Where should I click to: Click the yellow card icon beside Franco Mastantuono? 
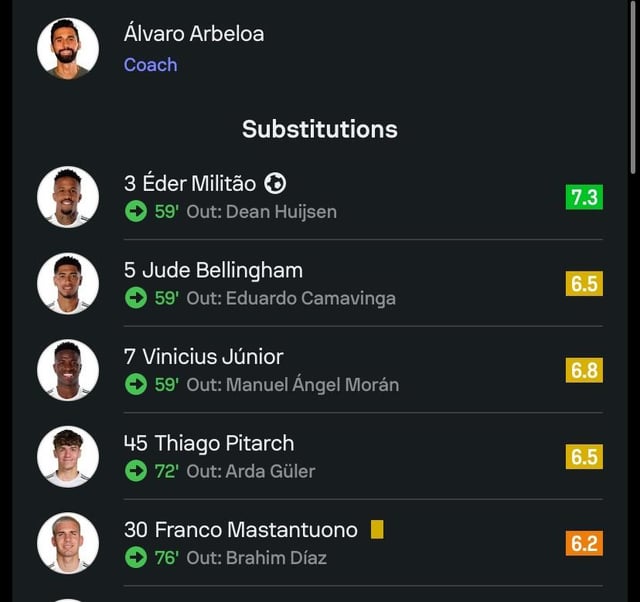[x=377, y=529]
